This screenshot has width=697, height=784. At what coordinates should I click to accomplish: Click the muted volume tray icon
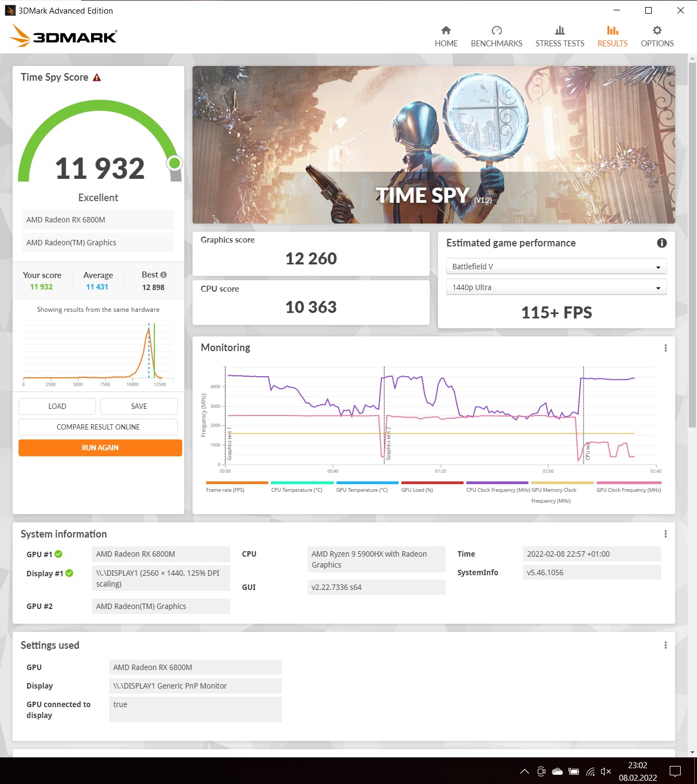coord(606,771)
